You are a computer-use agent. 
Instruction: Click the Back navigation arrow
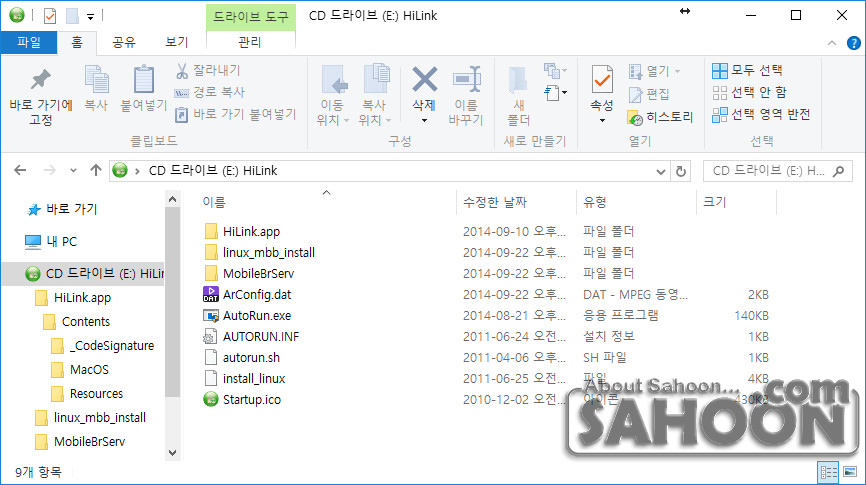(x=20, y=170)
